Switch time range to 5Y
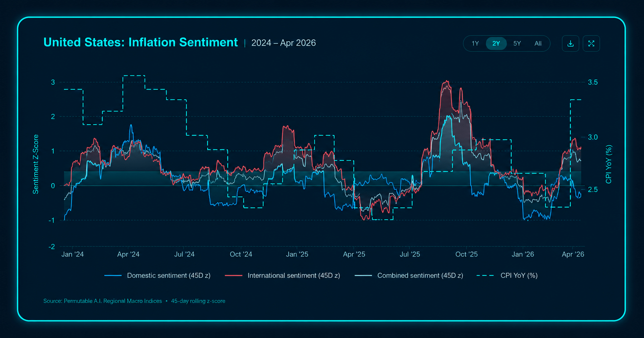This screenshot has width=644, height=338. point(517,44)
